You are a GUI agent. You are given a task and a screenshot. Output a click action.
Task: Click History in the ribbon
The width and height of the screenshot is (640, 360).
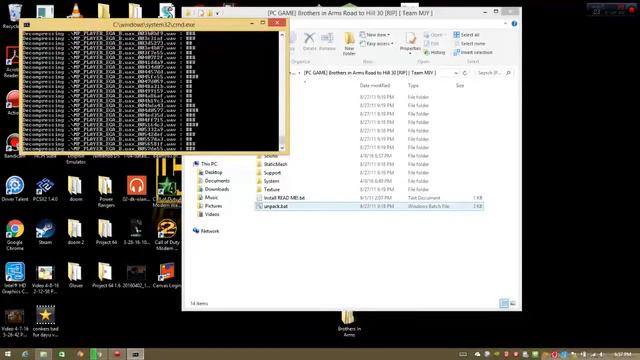(x=434, y=52)
